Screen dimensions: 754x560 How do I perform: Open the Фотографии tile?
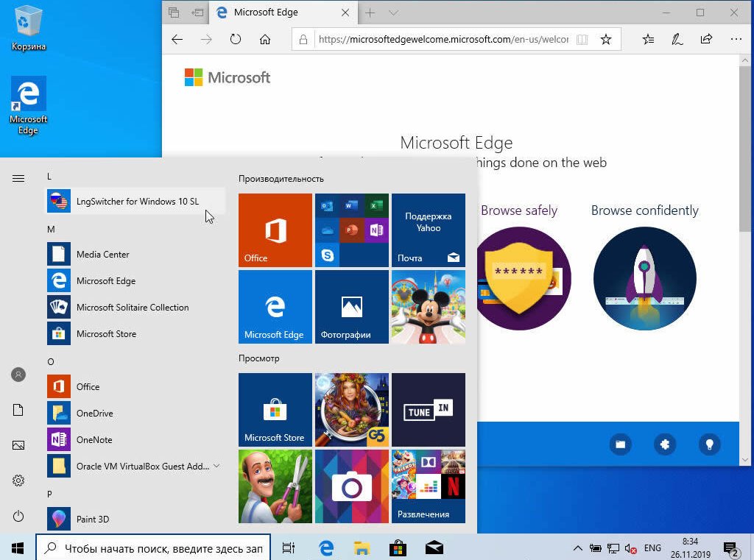(x=351, y=307)
